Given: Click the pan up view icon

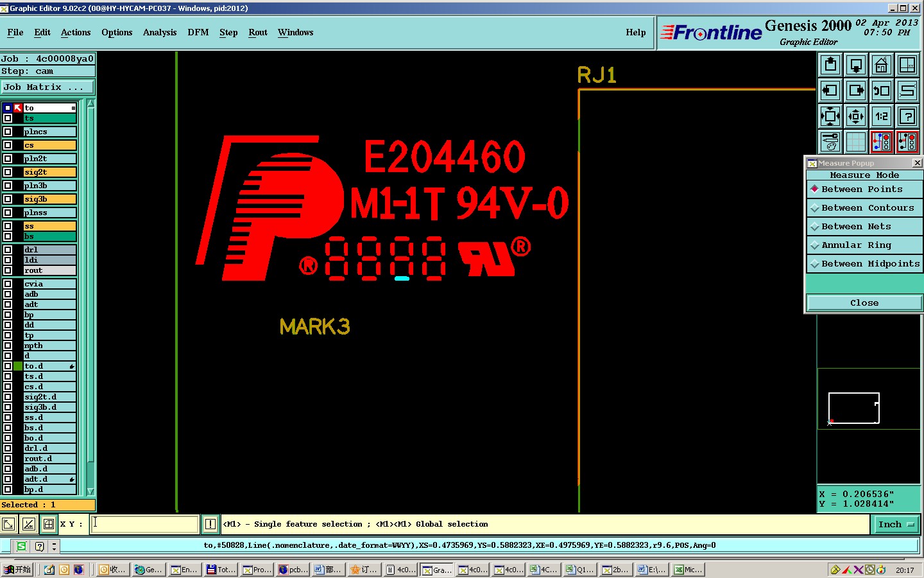Looking at the screenshot, I should point(830,65).
